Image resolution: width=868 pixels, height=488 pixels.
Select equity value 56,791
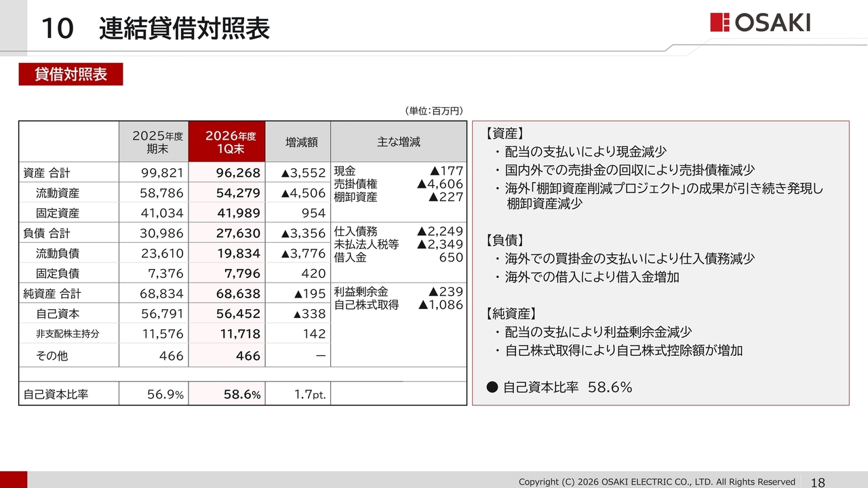(x=162, y=314)
